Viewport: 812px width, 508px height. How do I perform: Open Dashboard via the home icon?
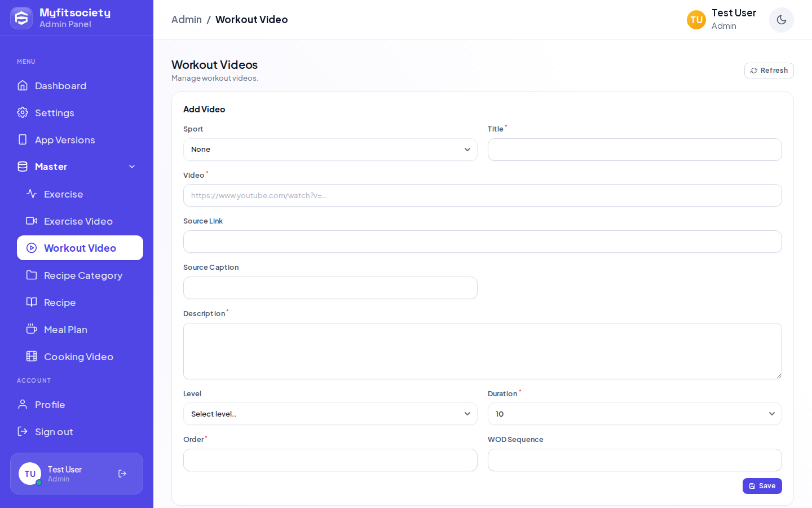pyautogui.click(x=23, y=85)
